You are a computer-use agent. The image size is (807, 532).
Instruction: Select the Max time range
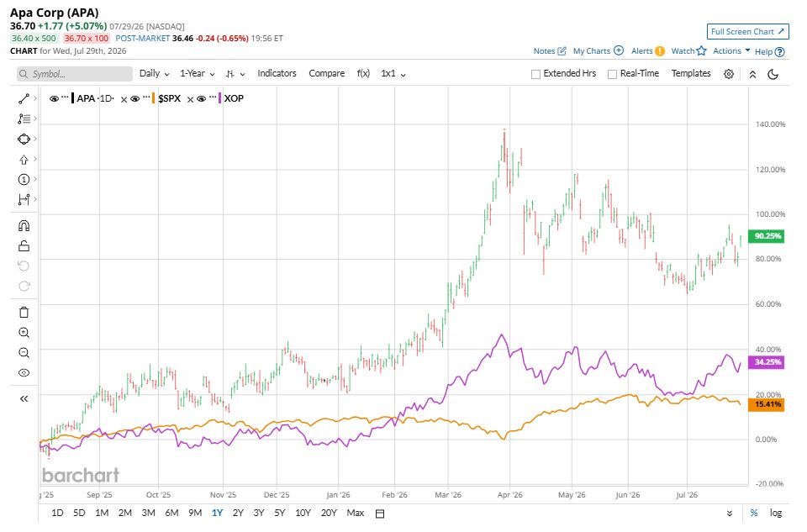(355, 513)
